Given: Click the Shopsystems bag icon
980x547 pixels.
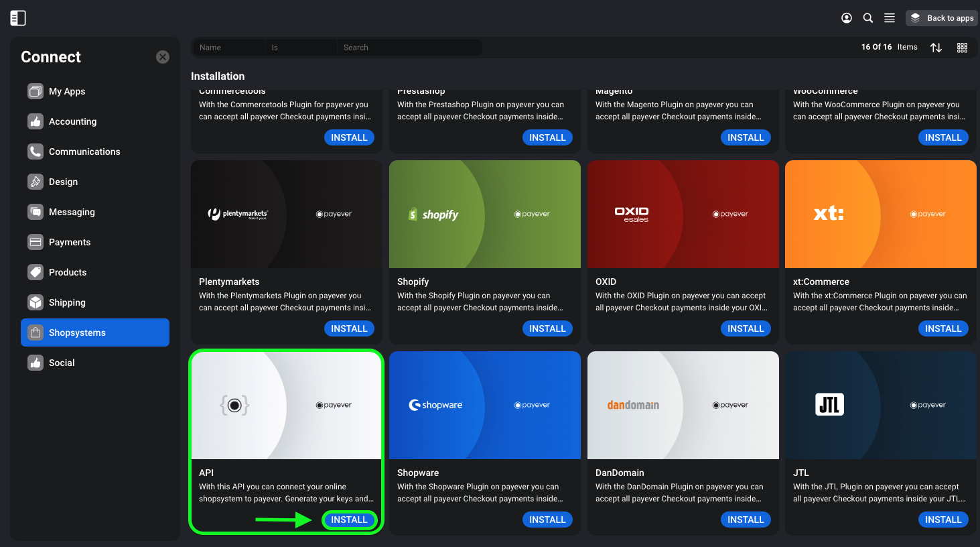Looking at the screenshot, I should point(36,332).
